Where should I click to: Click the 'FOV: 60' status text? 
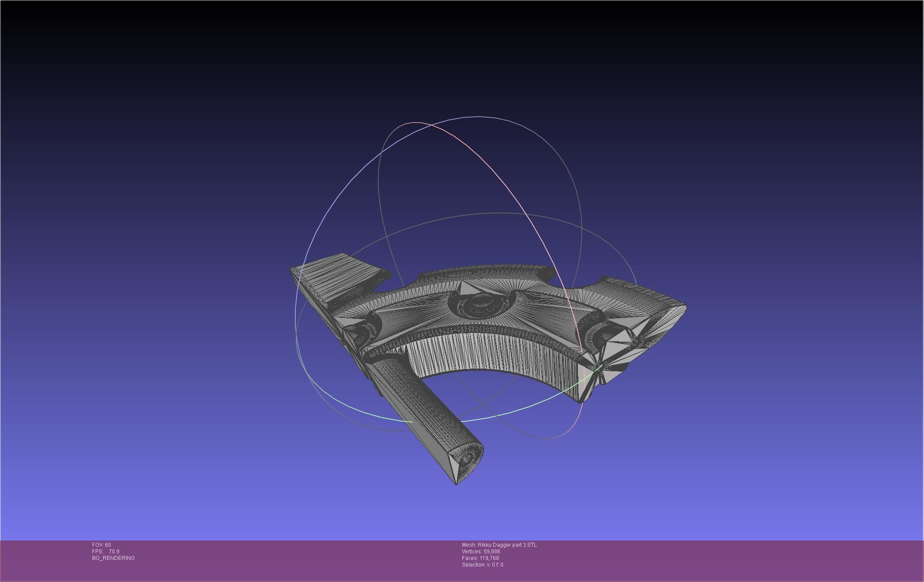click(x=101, y=545)
